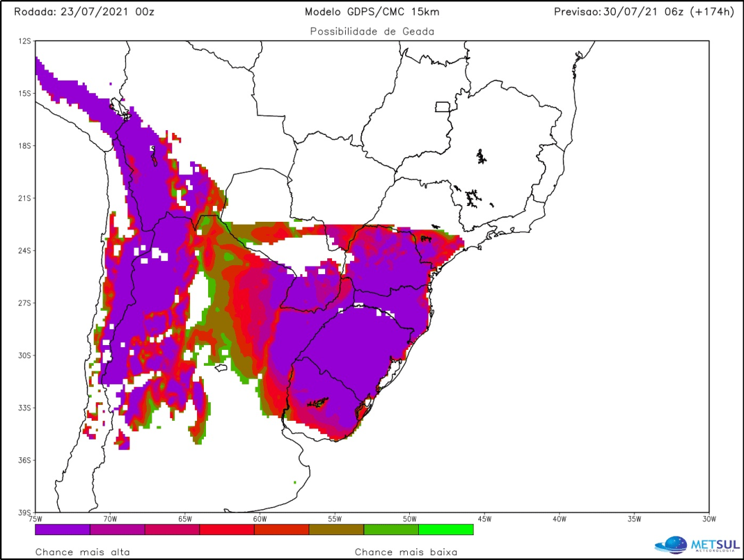
Task: Click the bright red legend swatch
Action: click(227, 530)
